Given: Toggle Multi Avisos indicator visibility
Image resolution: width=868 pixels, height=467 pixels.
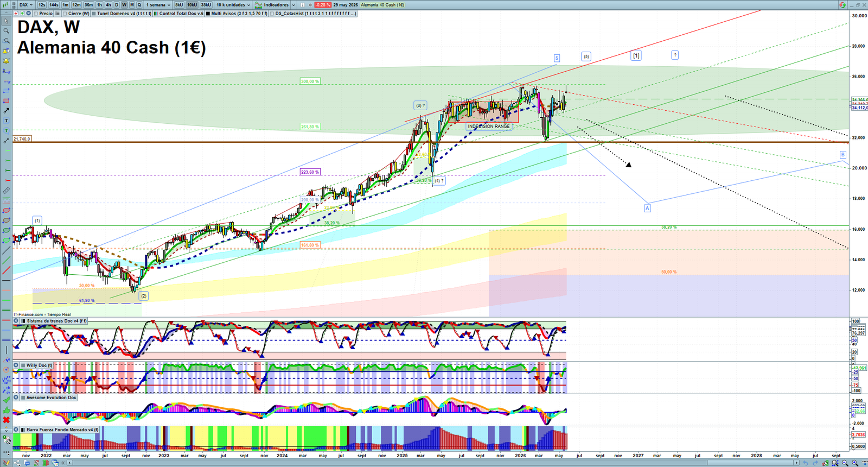Looking at the screenshot, I should [x=208, y=14].
